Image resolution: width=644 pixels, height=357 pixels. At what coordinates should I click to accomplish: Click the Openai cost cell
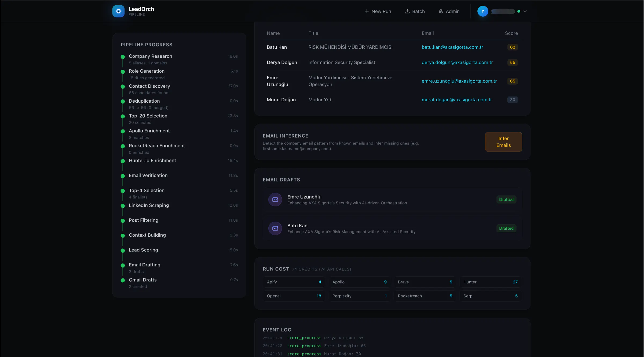tap(294, 296)
